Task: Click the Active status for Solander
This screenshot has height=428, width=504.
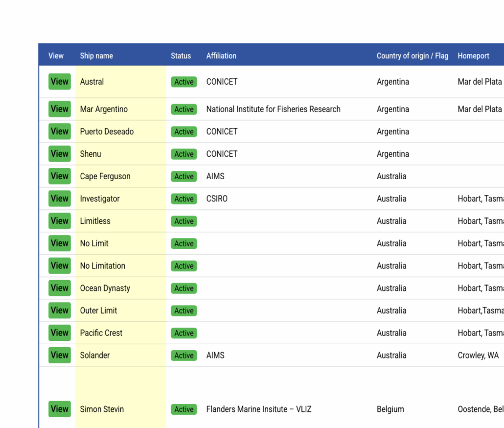Action: 183,355
